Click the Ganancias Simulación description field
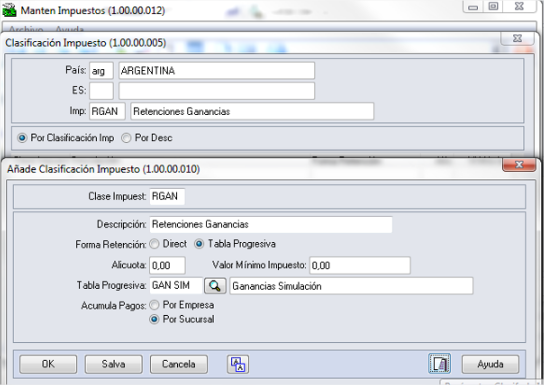 [351, 286]
